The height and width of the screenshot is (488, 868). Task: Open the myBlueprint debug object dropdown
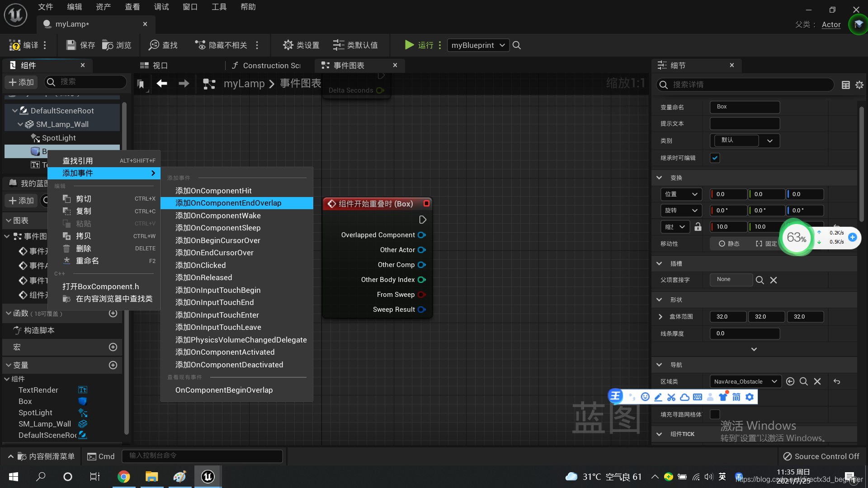(478, 45)
